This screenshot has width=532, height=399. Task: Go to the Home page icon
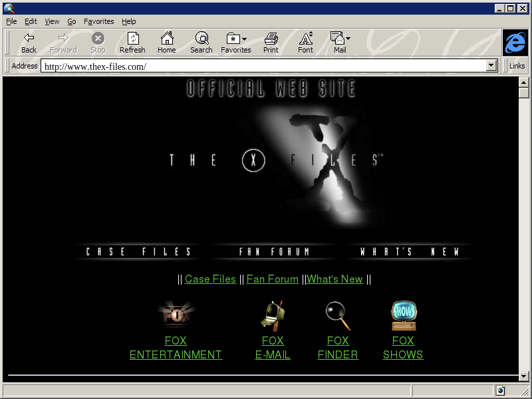166,39
